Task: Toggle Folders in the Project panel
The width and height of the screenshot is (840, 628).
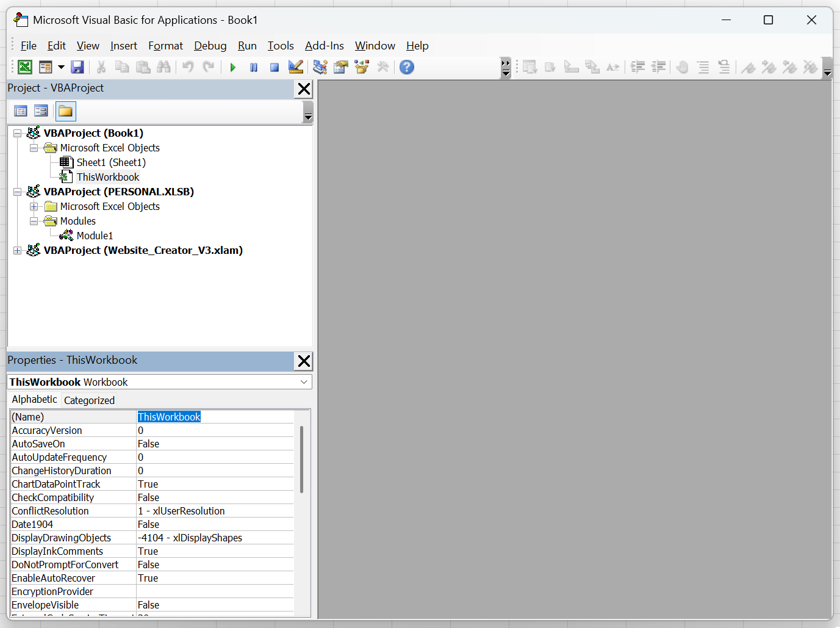Action: pyautogui.click(x=65, y=111)
